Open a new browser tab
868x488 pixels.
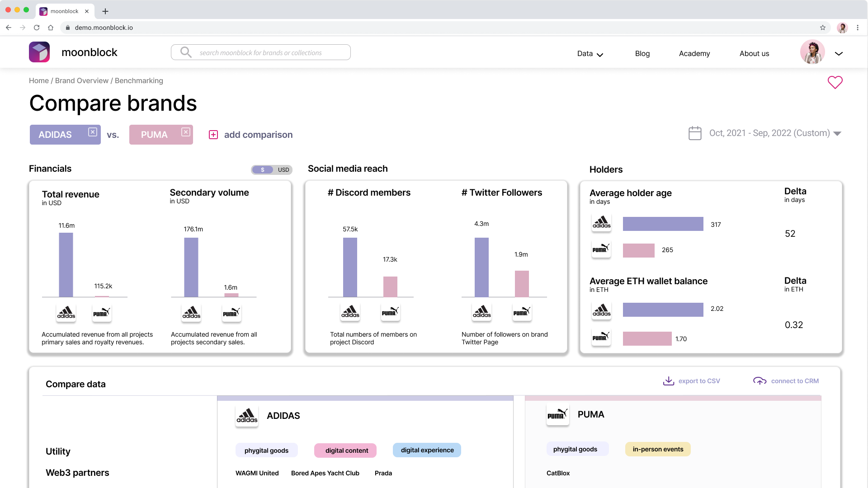105,11
